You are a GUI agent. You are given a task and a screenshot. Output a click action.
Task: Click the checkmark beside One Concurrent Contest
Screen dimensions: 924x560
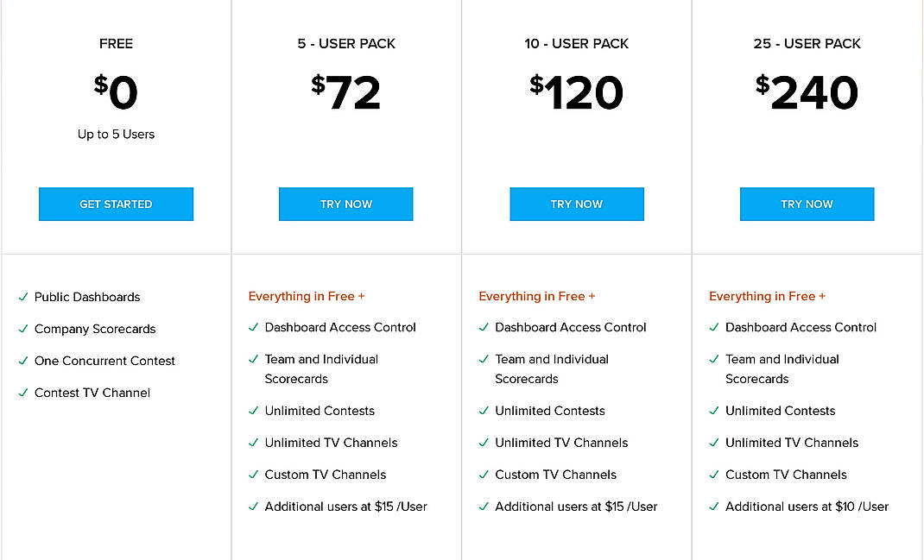[22, 361]
